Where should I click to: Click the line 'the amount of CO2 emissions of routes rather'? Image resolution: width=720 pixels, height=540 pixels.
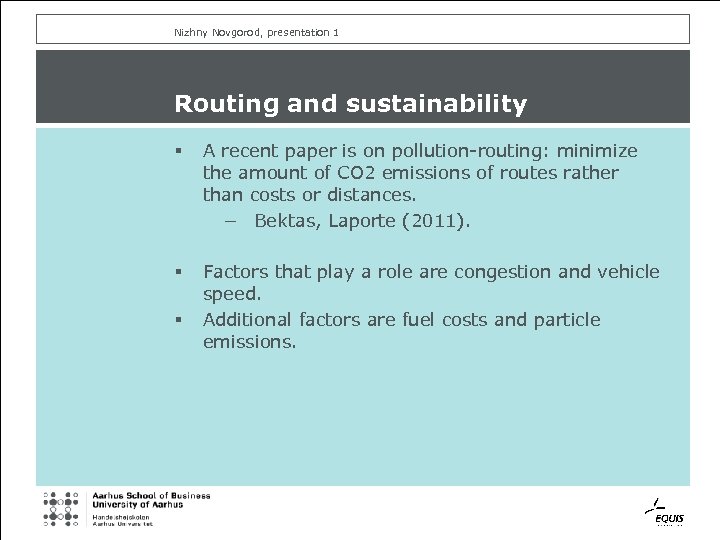pyautogui.click(x=411, y=173)
